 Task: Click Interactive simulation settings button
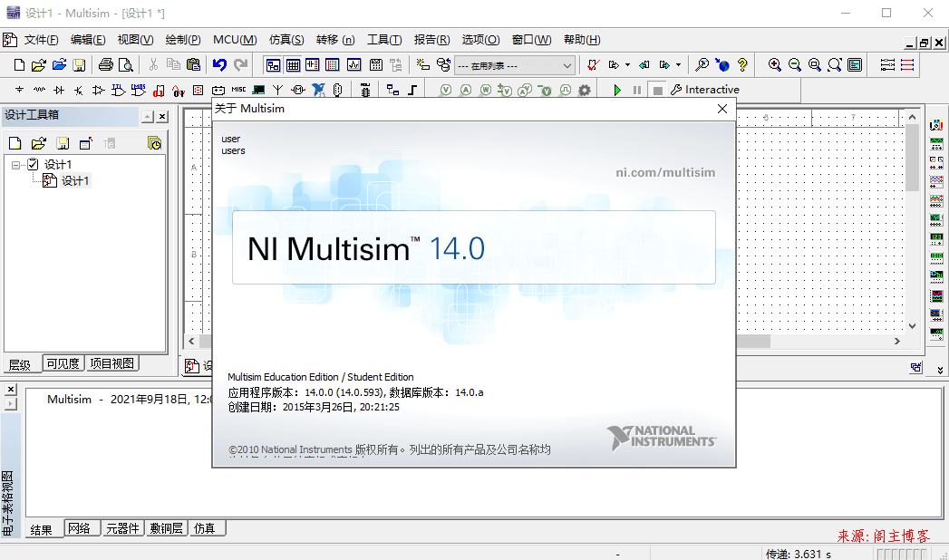point(705,90)
